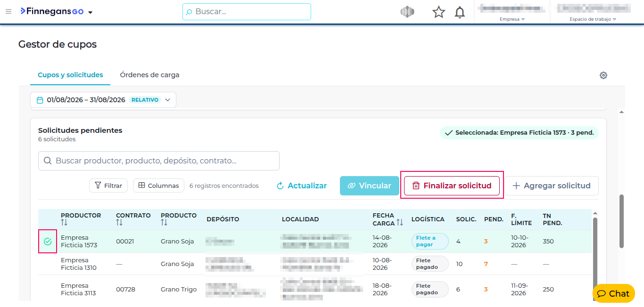The height and width of the screenshot is (307, 644).
Task: Open the Columnas selector
Action: click(x=158, y=186)
